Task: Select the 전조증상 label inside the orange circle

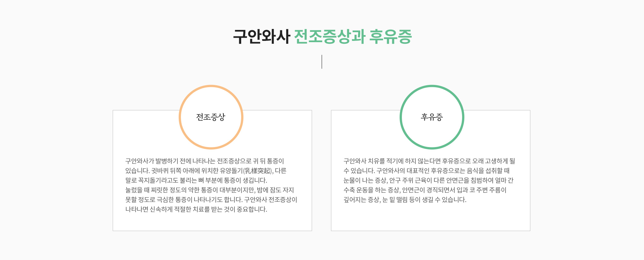Action: pos(211,117)
